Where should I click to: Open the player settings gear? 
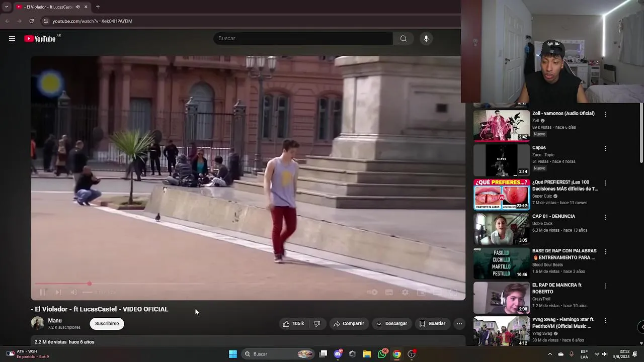coord(405,292)
